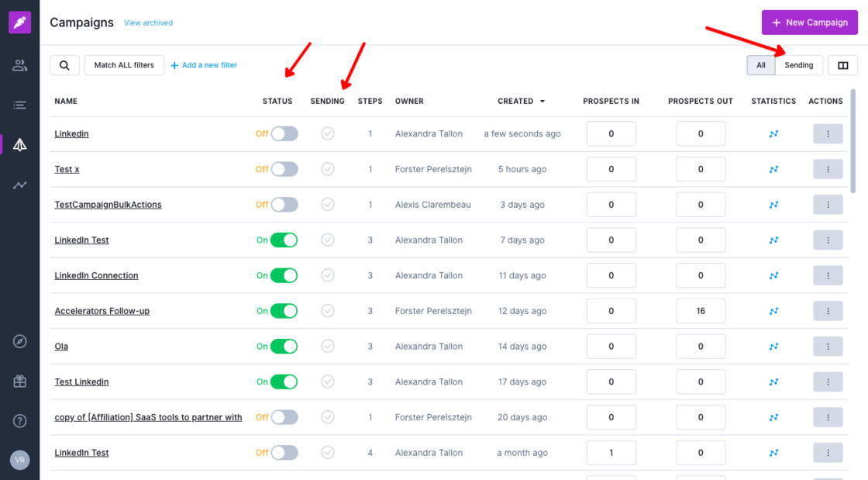Click sending check icon for LinkedIn Connection
This screenshot has width=868, height=480.
328,275
